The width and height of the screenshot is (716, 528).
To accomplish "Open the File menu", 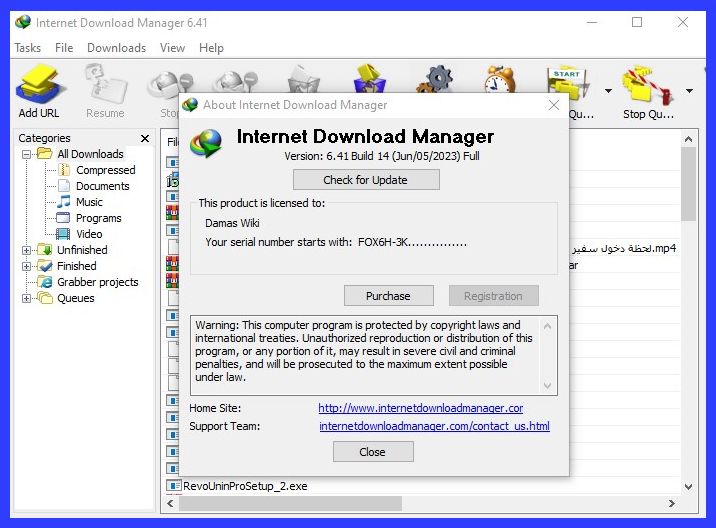I will click(64, 48).
